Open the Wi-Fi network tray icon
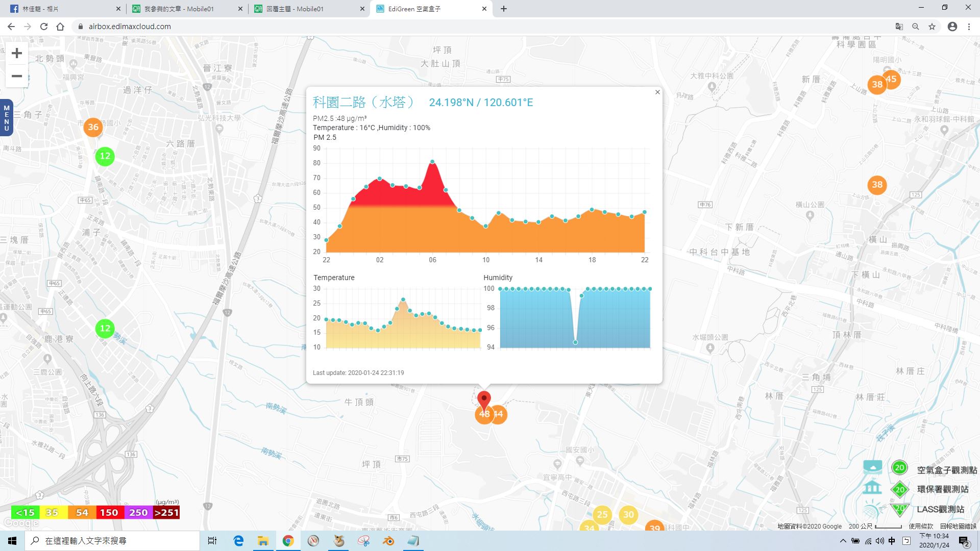Image resolution: width=980 pixels, height=551 pixels. (868, 541)
